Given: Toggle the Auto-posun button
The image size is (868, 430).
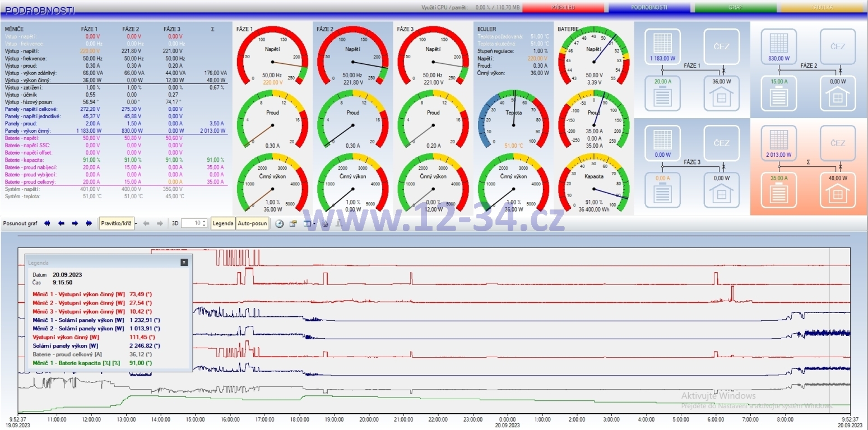Looking at the screenshot, I should tap(252, 223).
